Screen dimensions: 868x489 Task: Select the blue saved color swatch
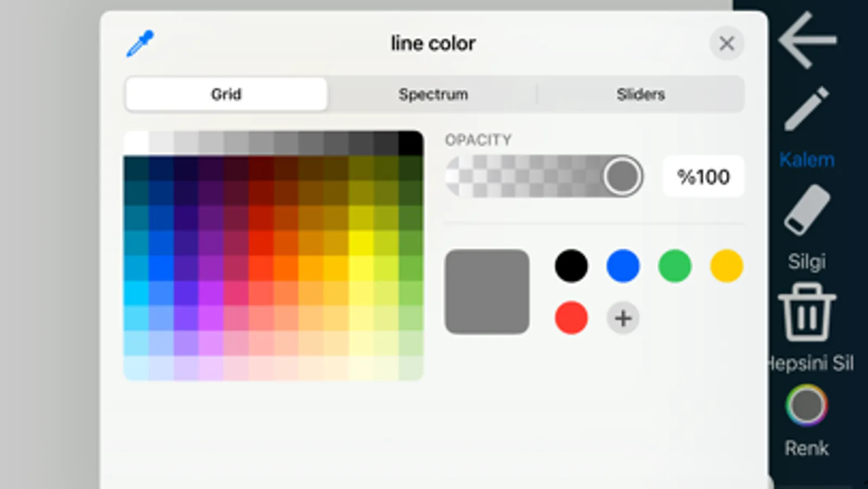click(623, 266)
